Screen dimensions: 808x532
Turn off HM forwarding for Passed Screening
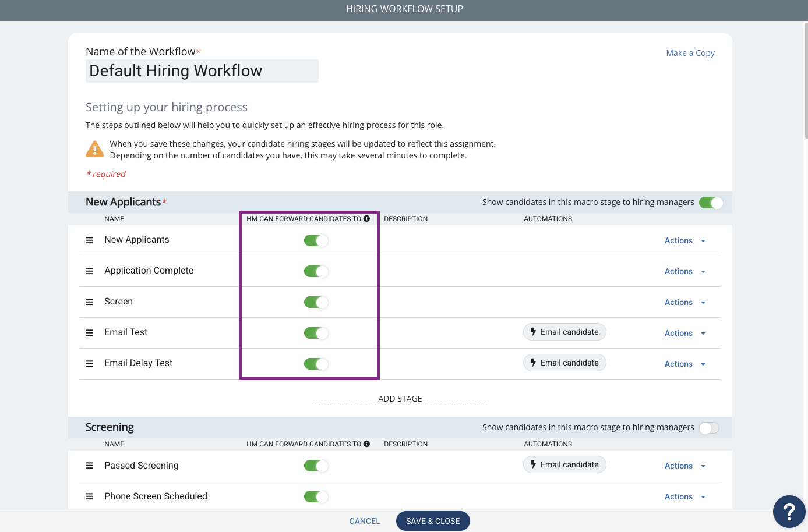coord(316,466)
